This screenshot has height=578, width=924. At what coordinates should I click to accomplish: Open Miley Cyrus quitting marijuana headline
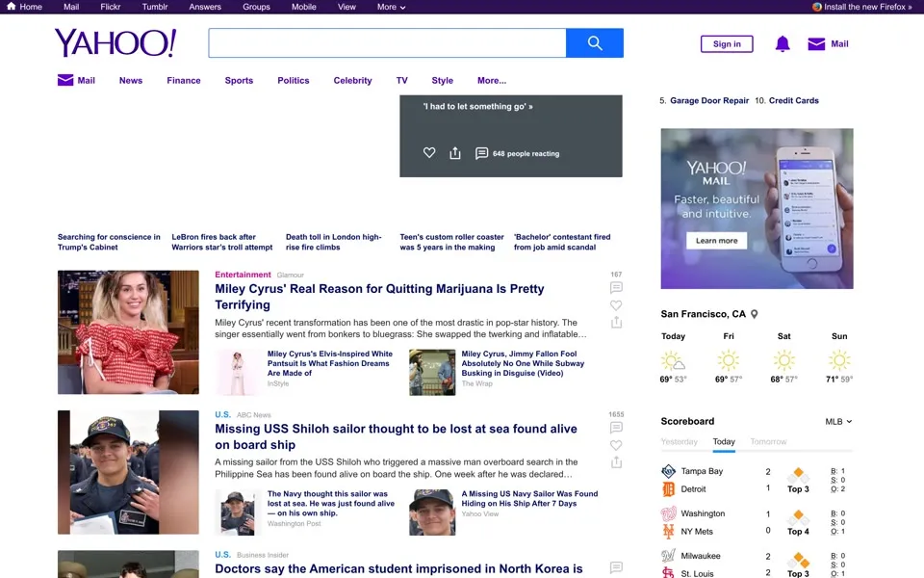[379, 297]
